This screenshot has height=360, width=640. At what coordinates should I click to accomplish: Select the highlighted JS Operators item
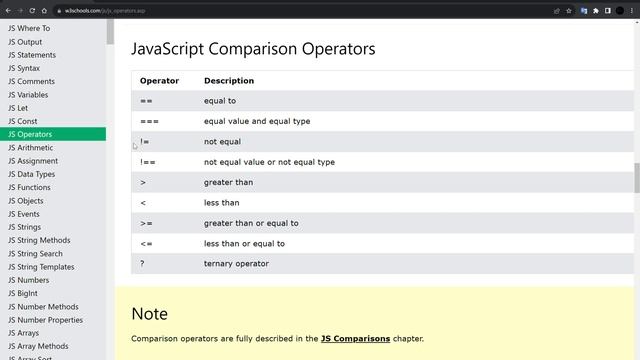pyautogui.click(x=53, y=134)
